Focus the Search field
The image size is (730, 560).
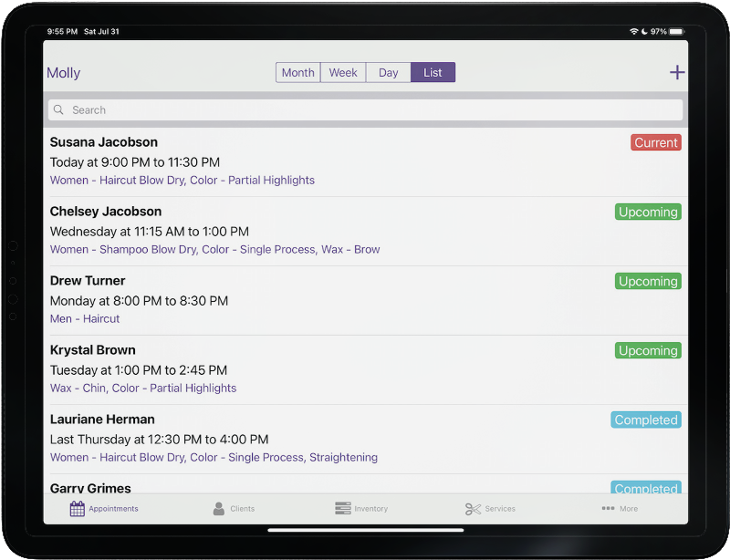[x=366, y=109]
